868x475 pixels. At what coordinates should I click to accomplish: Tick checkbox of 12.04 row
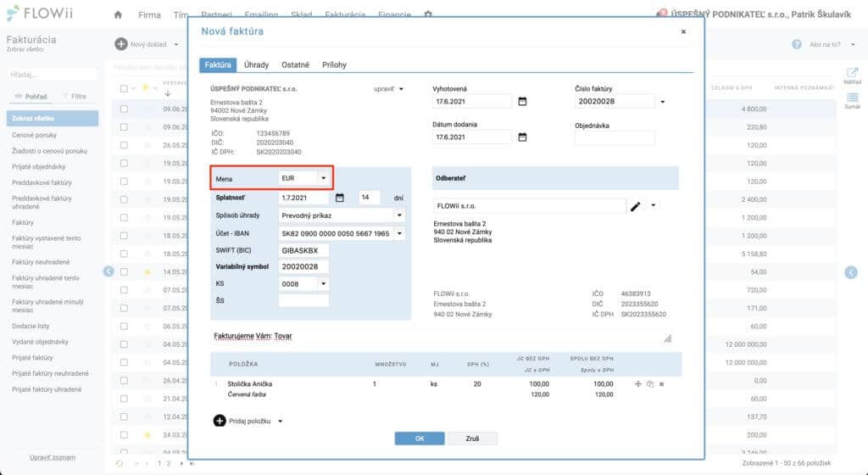pyautogui.click(x=124, y=416)
